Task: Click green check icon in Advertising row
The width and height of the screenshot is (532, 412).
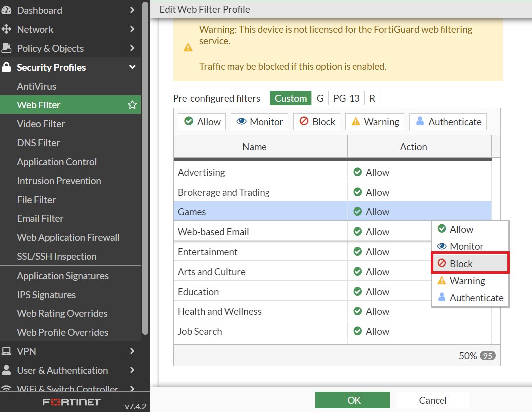Action: pyautogui.click(x=357, y=172)
